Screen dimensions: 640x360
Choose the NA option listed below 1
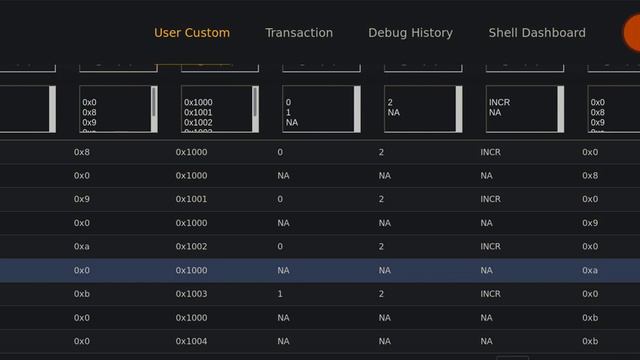click(292, 122)
